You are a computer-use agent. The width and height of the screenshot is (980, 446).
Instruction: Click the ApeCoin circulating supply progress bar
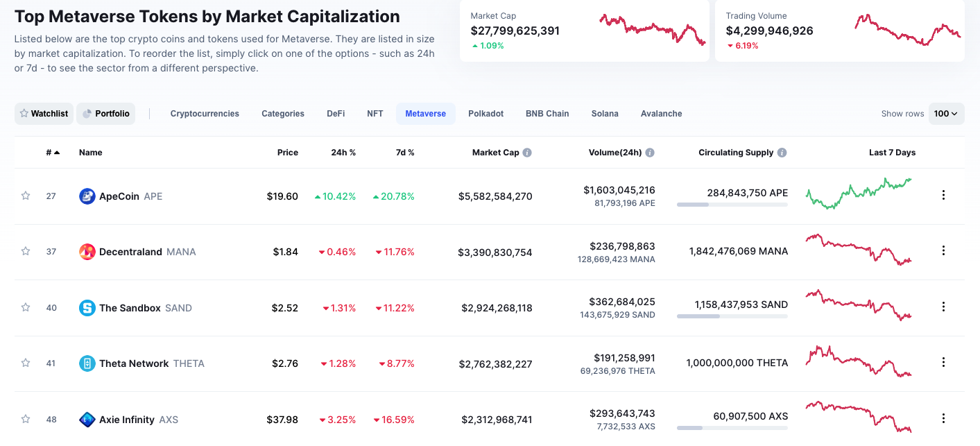click(732, 205)
